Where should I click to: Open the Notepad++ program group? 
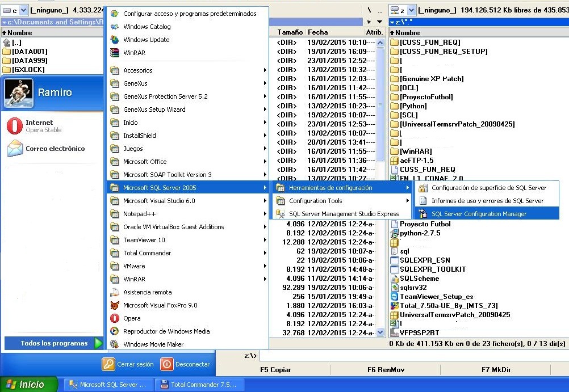point(187,214)
